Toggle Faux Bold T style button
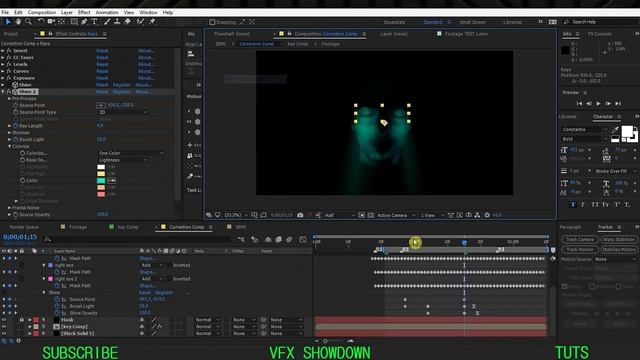640x360 pixels. (x=573, y=204)
